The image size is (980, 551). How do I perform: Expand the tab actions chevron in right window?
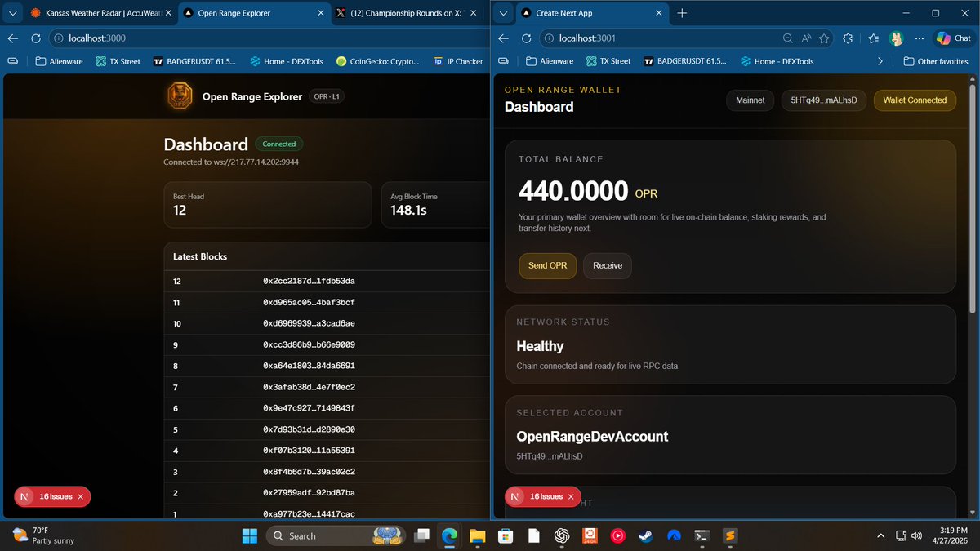(504, 13)
